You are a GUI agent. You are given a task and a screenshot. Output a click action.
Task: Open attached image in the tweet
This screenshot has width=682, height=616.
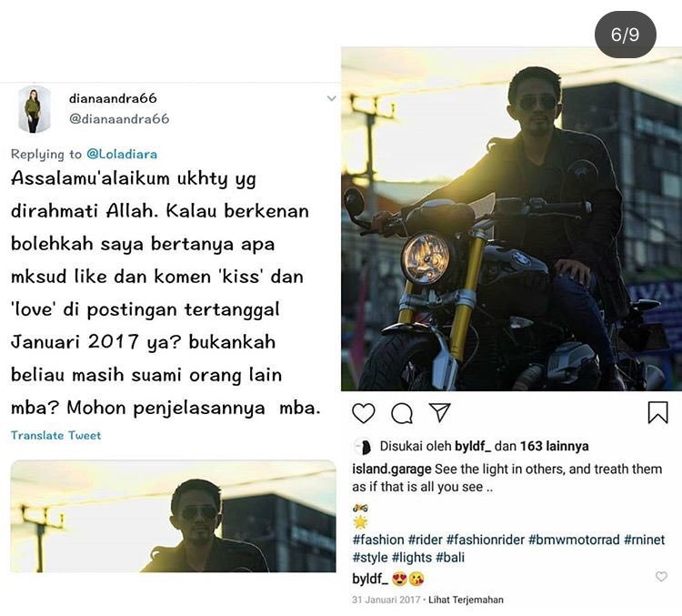173,516
